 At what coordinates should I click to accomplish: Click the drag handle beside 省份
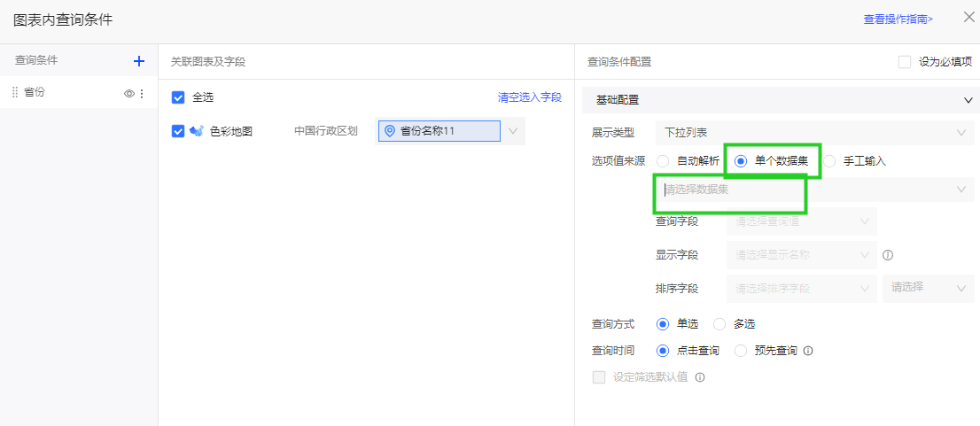[15, 93]
